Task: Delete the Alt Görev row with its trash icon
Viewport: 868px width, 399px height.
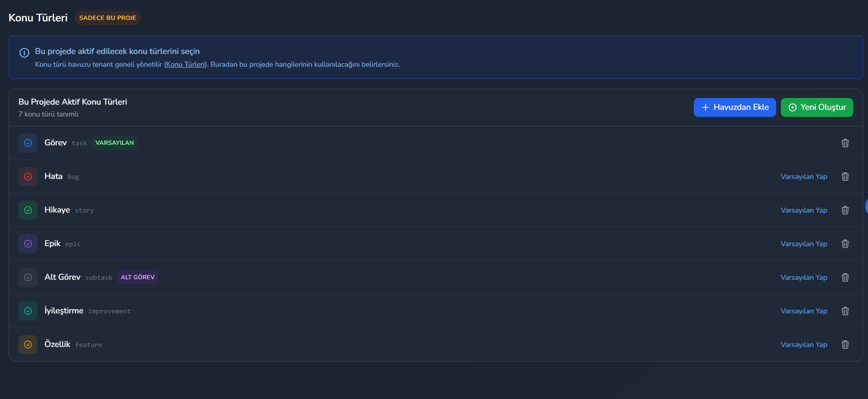Action: (x=845, y=277)
